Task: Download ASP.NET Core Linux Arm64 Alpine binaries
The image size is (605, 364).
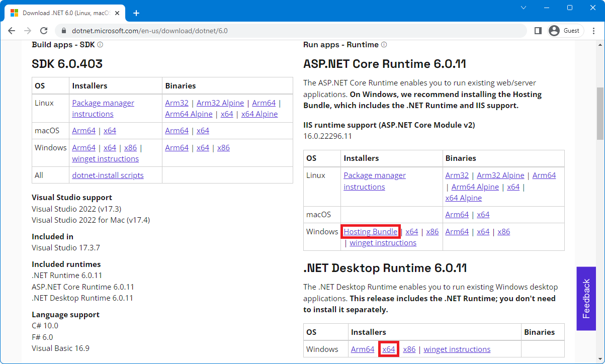Action: tap(475, 187)
